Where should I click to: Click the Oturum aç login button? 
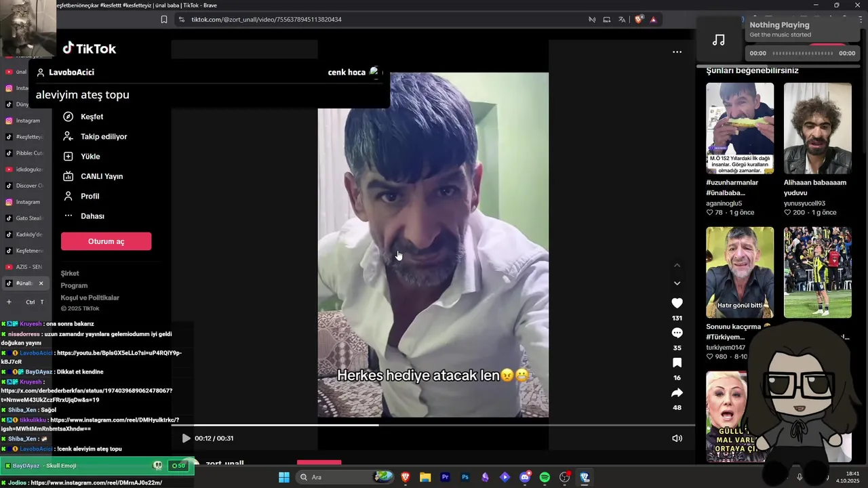106,241
